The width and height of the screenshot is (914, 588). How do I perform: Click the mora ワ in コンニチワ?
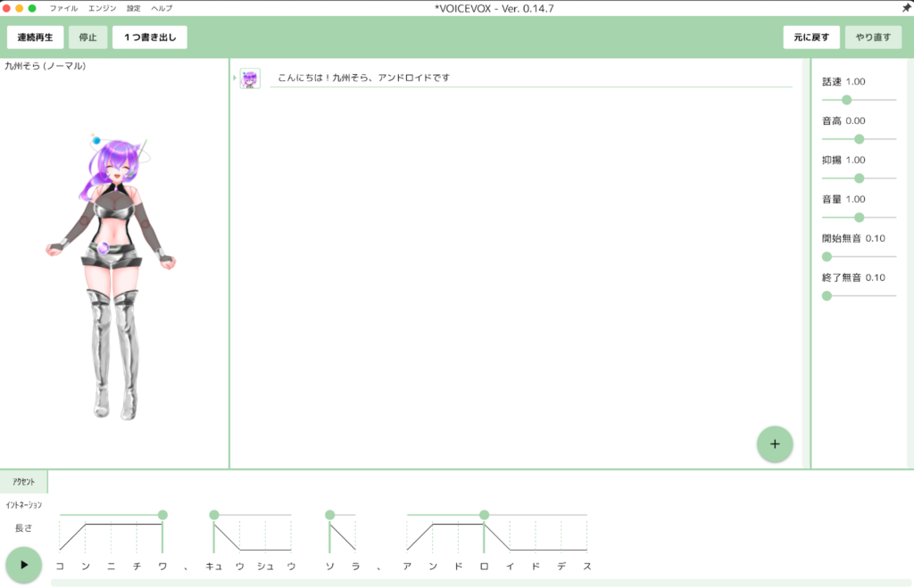click(162, 566)
